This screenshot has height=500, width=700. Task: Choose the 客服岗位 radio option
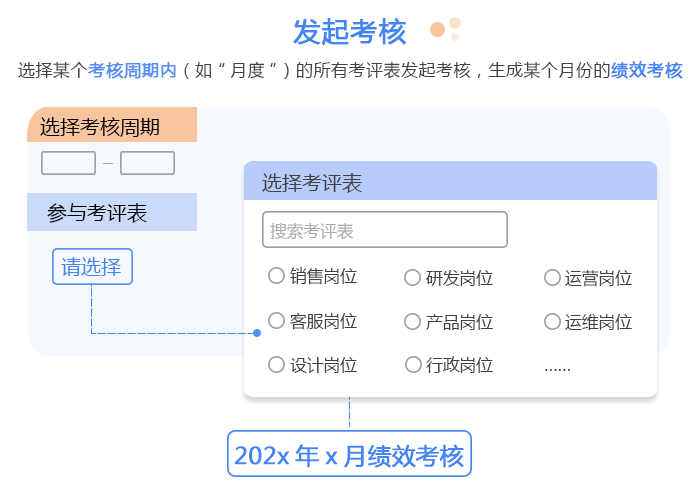(x=277, y=321)
